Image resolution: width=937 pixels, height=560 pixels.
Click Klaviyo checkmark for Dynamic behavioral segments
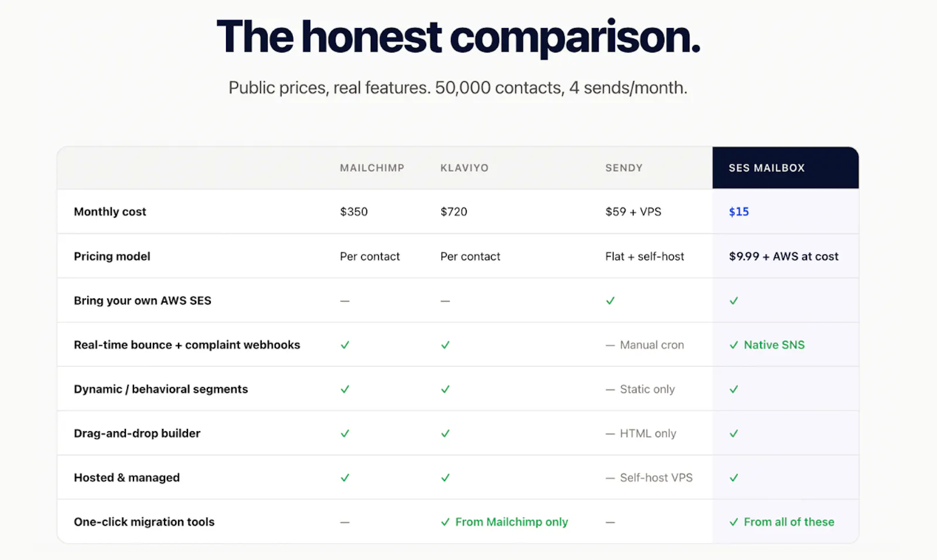tap(446, 389)
